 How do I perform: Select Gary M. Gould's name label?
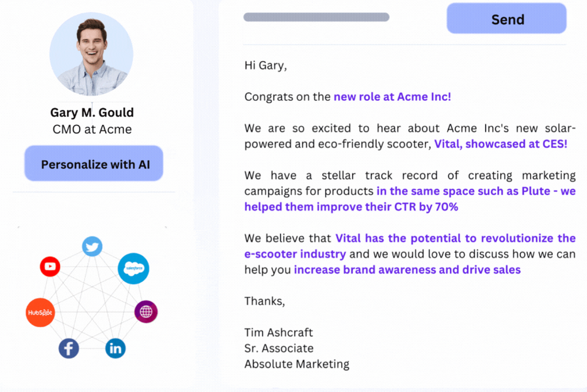[92, 113]
